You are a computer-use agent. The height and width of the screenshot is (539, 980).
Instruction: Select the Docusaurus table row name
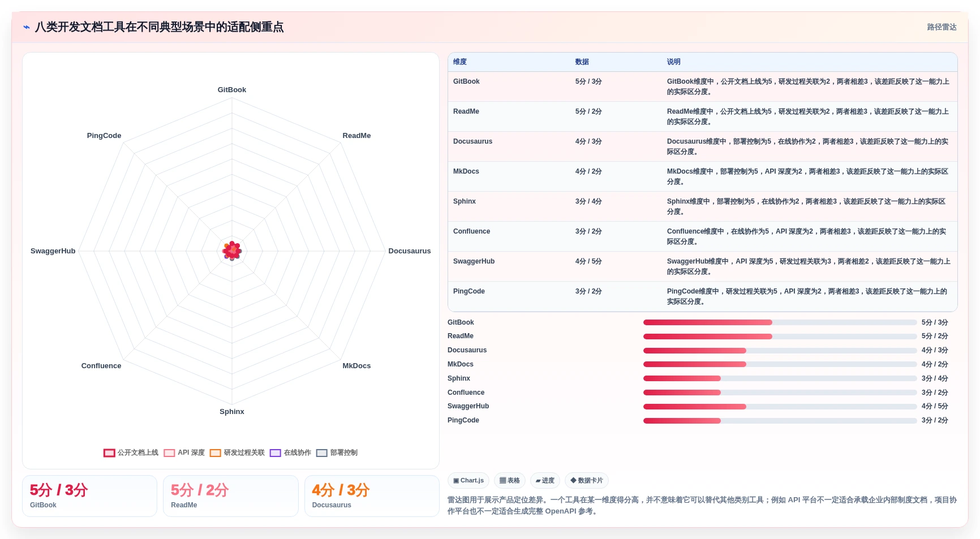tap(472, 141)
